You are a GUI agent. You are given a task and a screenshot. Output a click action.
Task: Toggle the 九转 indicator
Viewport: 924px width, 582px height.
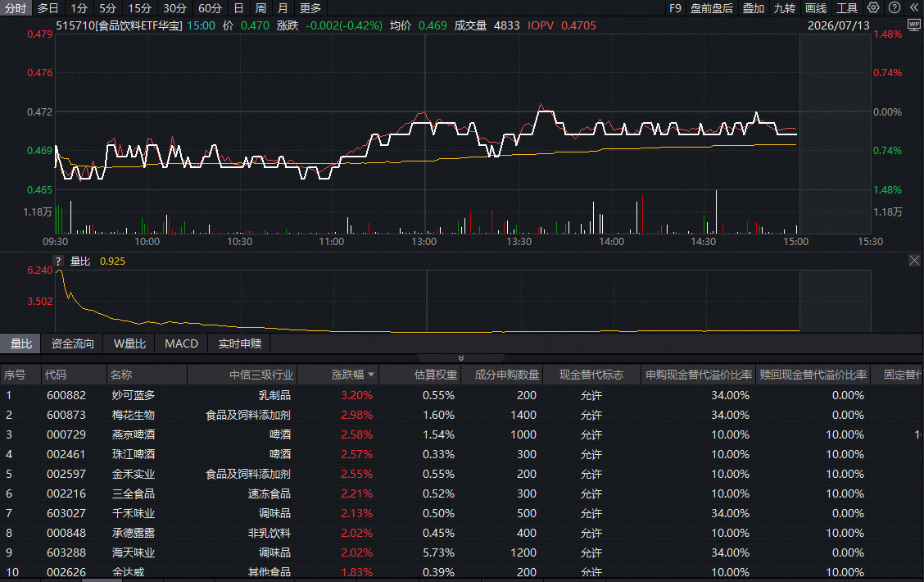(785, 8)
